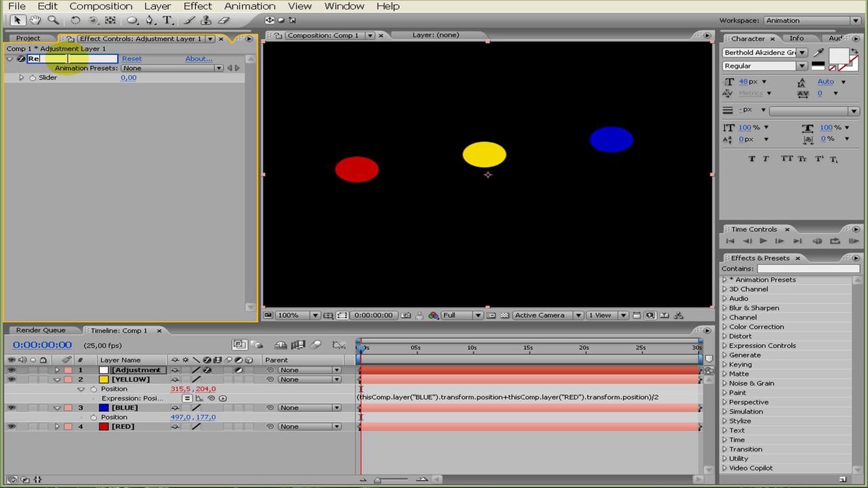Select the Clone Stamp tool
The width and height of the screenshot is (868, 488).
pos(206,20)
